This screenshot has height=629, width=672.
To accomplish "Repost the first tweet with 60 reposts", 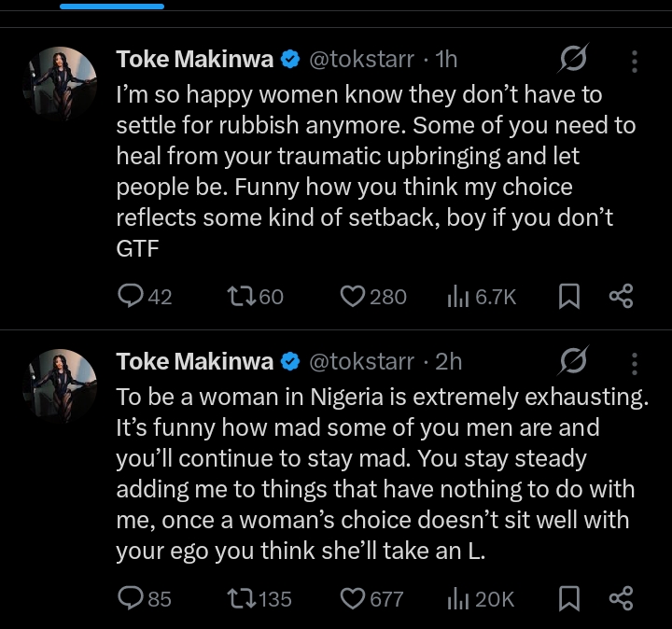I will 240,297.
